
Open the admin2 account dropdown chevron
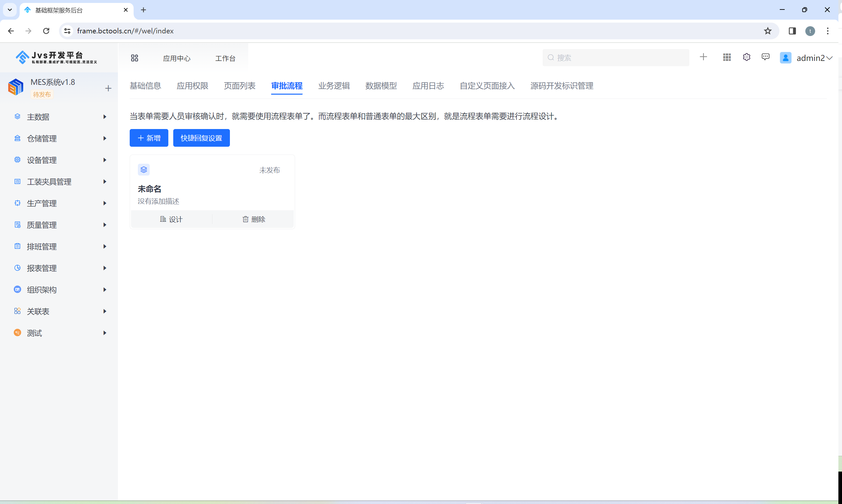click(830, 58)
